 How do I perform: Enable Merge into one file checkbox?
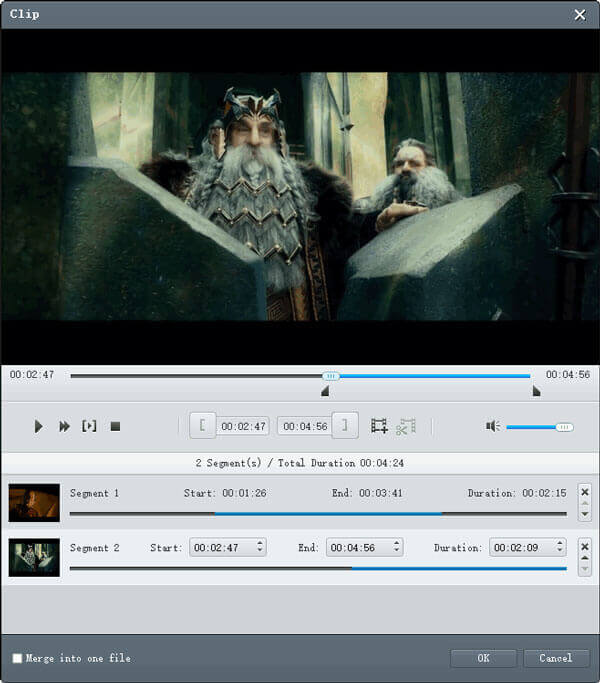17,658
